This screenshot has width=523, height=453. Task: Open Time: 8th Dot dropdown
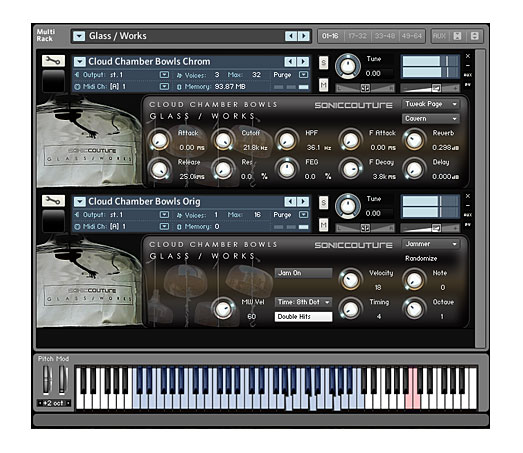[x=303, y=302]
